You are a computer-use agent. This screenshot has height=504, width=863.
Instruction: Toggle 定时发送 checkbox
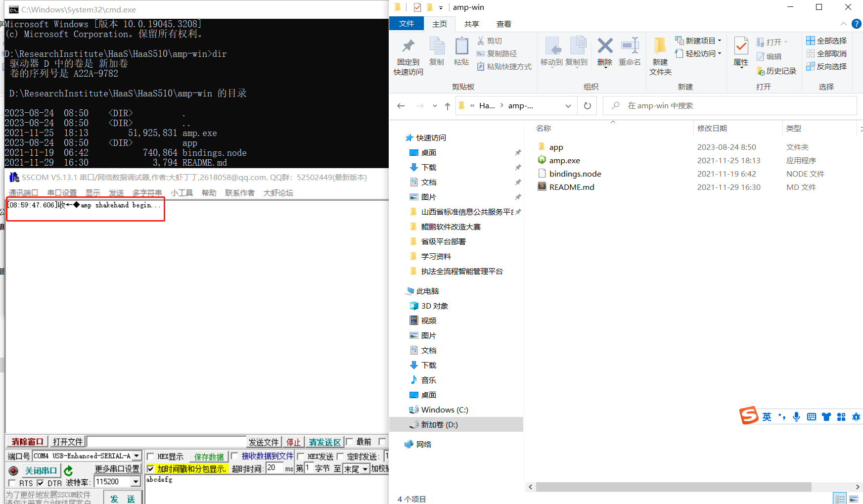tap(340, 457)
